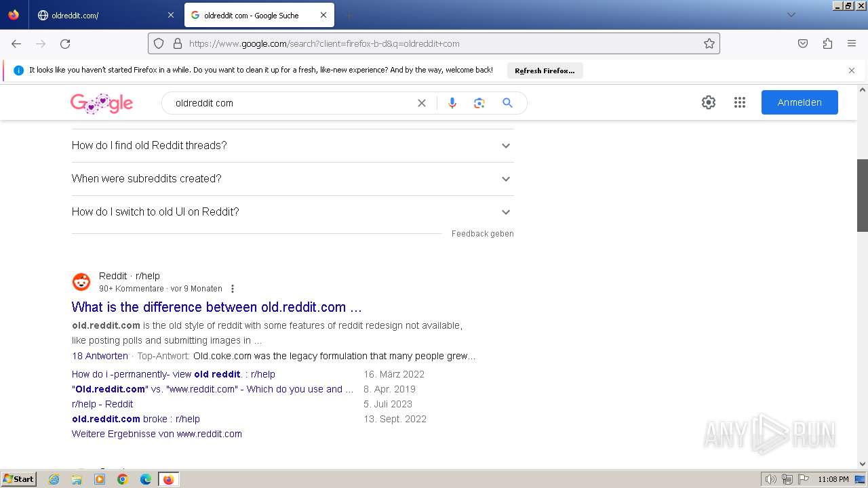Image resolution: width=868 pixels, height=488 pixels.
Task: Open a new tab with plus
Action: 349,15
